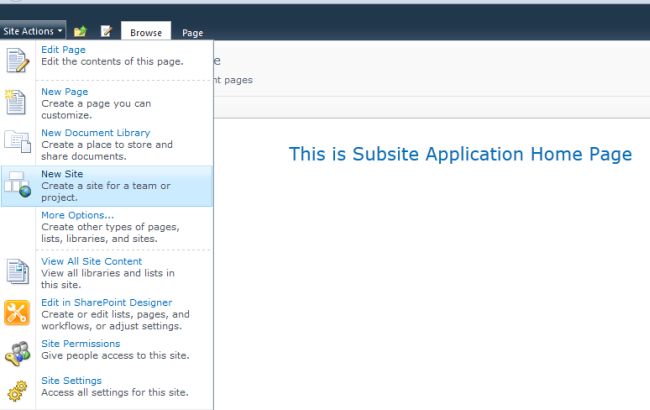Click 'View all libraries and lists in this site.' text
The image size is (650, 410).
108,279
